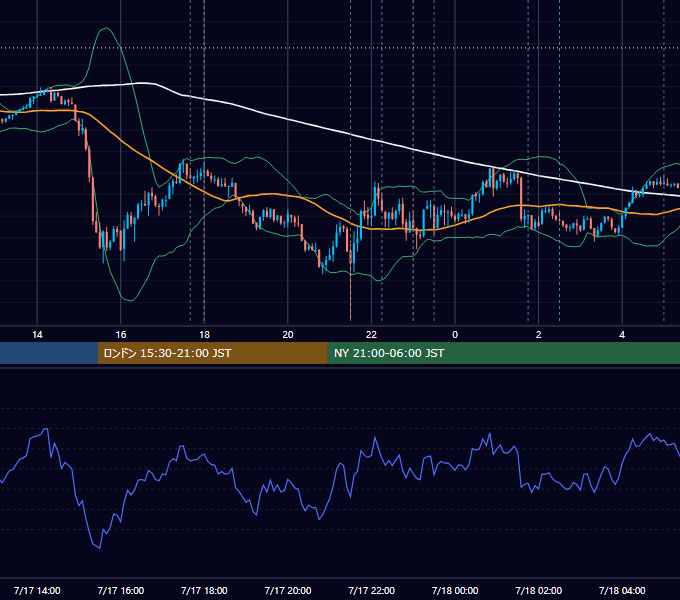The width and height of the screenshot is (680, 600).
Task: Click the 14 hour label on upper axis
Action: pos(37,335)
